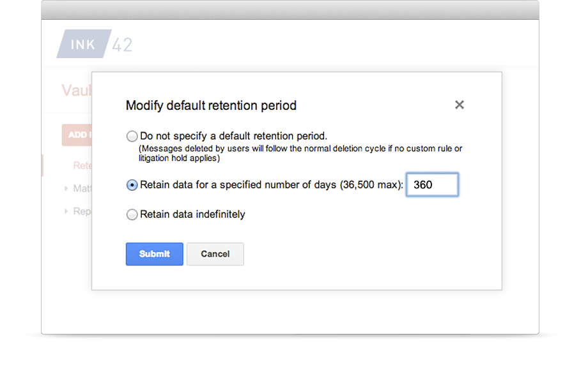Click the Reports label in sidebar

[x=82, y=211]
